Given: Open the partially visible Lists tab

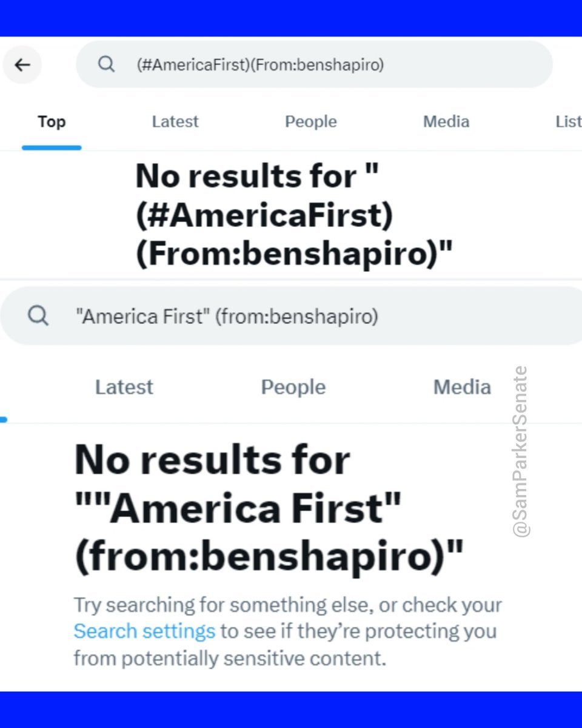Looking at the screenshot, I should pos(568,122).
